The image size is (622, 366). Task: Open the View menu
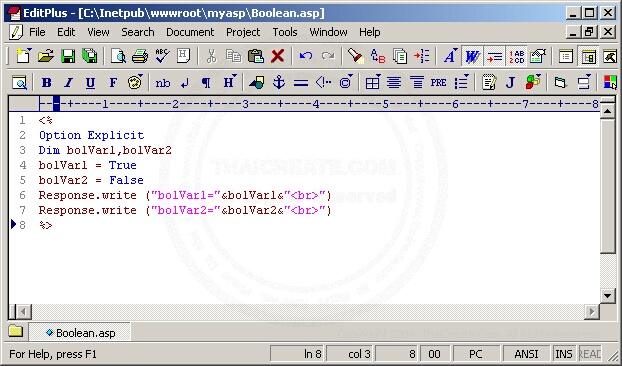(x=98, y=32)
